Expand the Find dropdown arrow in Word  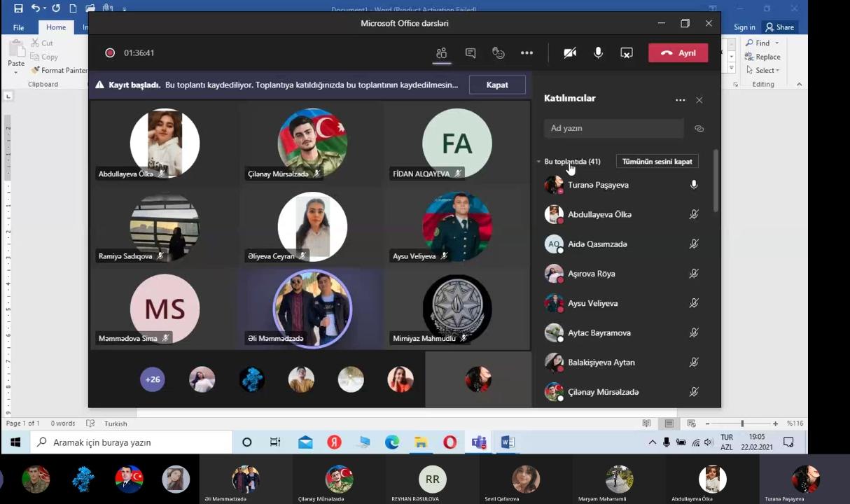[776, 43]
